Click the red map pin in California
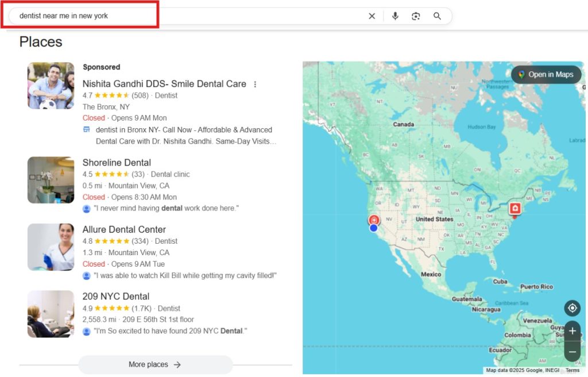 374,220
